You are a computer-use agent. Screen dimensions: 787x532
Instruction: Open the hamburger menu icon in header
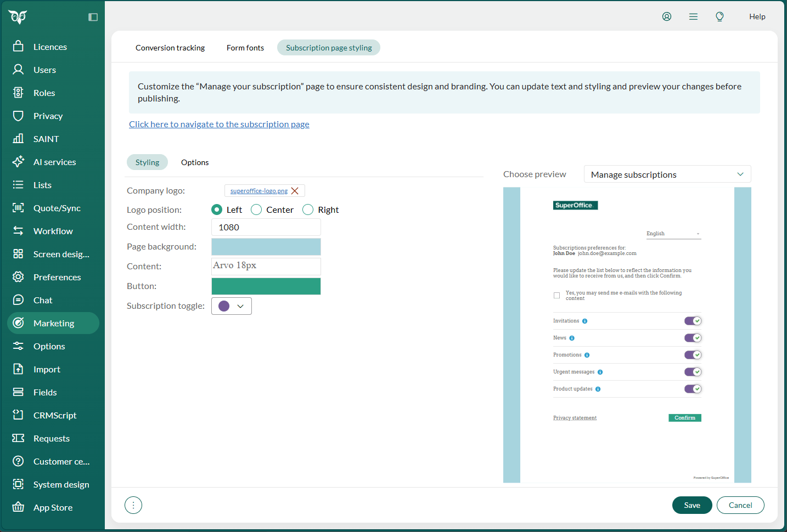[x=694, y=16]
